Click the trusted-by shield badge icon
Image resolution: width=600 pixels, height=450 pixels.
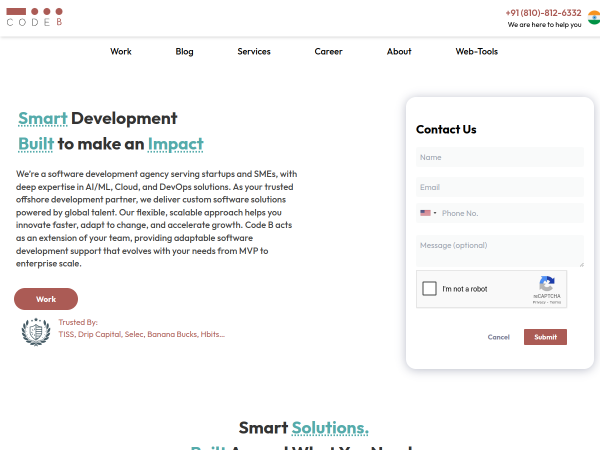(x=36, y=331)
